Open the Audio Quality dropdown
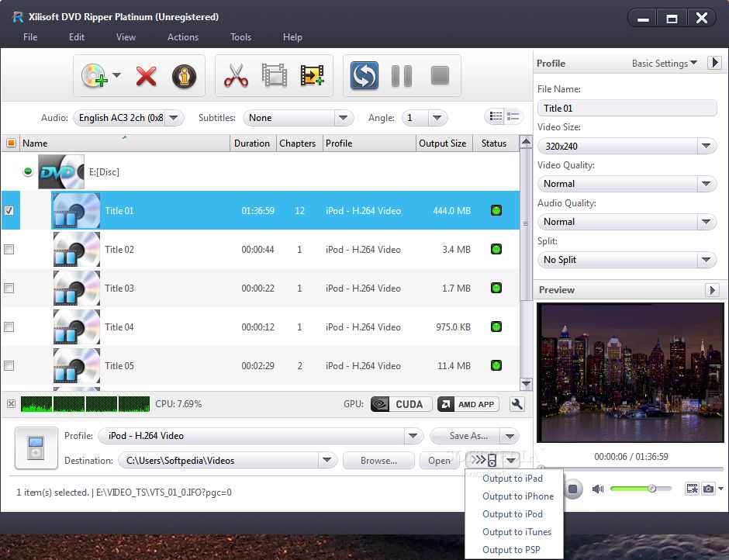The height and width of the screenshot is (560, 729). click(x=706, y=222)
